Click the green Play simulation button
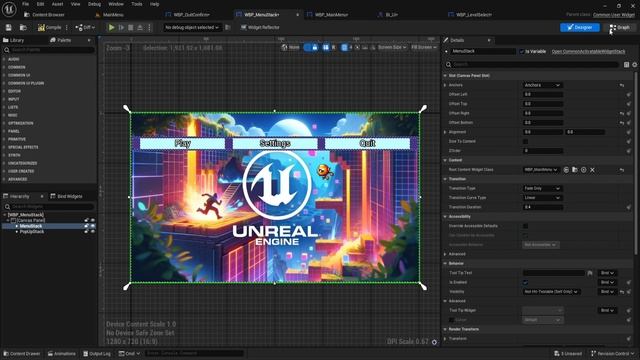Viewport: 640px width, 360px height. 111,27
